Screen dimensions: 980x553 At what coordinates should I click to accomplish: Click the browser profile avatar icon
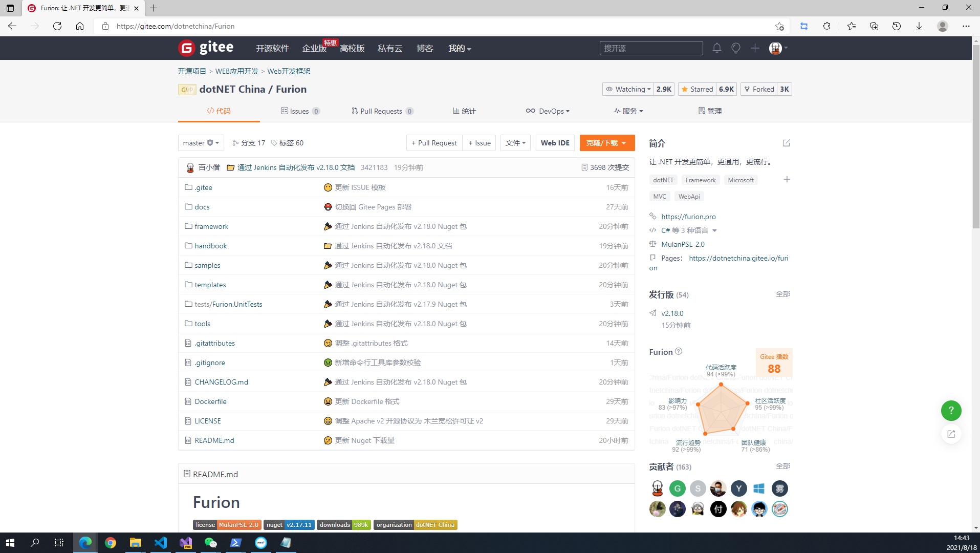(942, 26)
